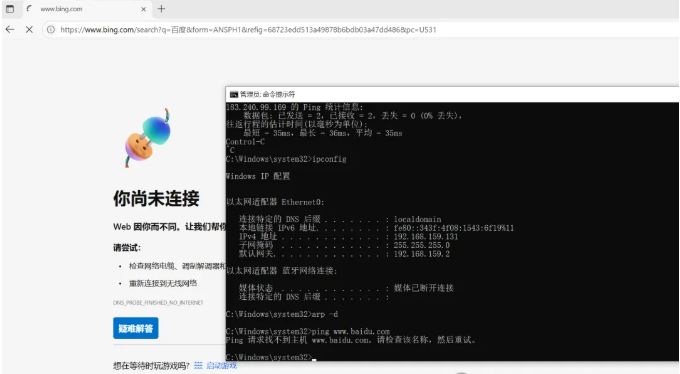Click the 媒体已断开连接 status line
This screenshot has height=374, width=680.
346,288
